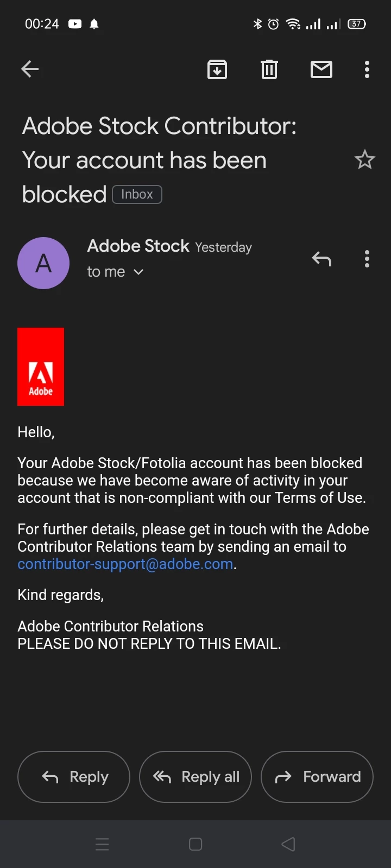
Task: Star the blocked account email
Action: (364, 159)
